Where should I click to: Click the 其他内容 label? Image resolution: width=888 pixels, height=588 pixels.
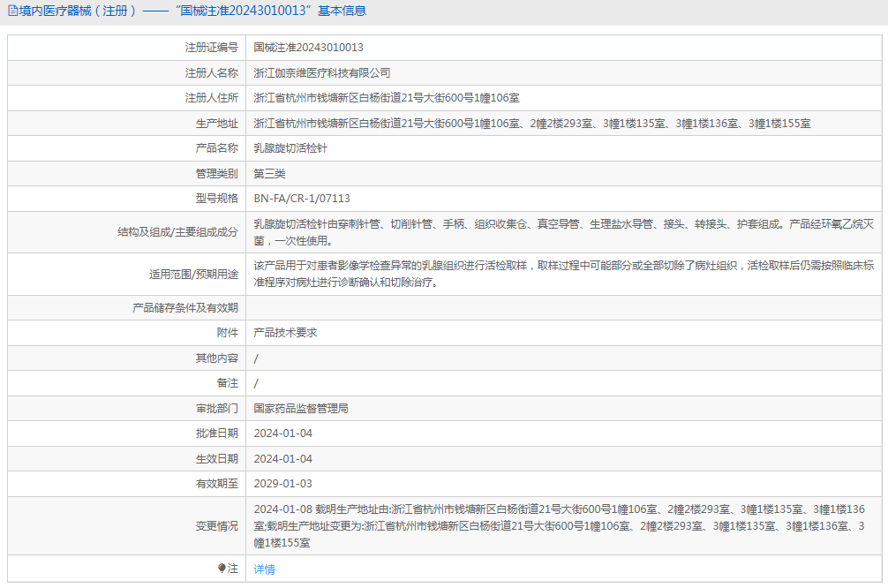click(217, 358)
